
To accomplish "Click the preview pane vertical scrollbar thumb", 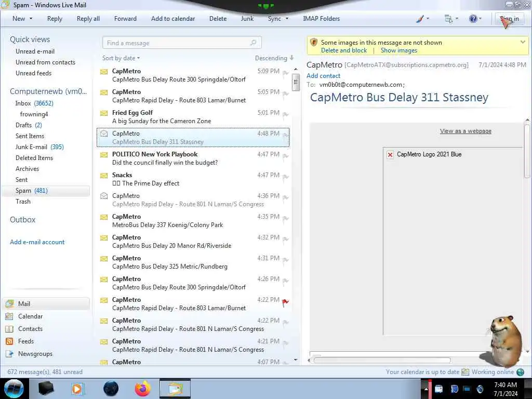I will tap(527, 151).
